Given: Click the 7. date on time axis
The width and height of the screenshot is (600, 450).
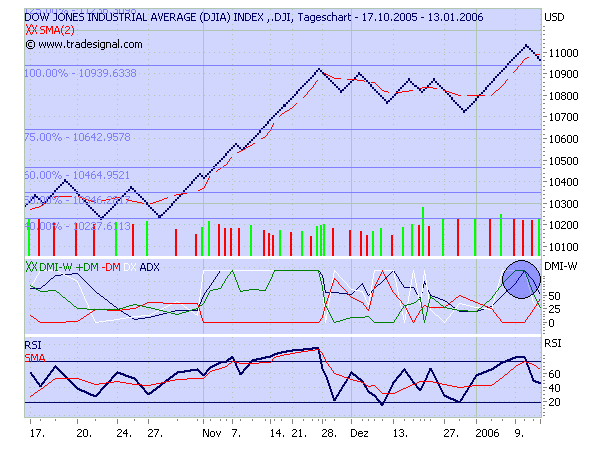Looking at the screenshot, I should 236,433.
